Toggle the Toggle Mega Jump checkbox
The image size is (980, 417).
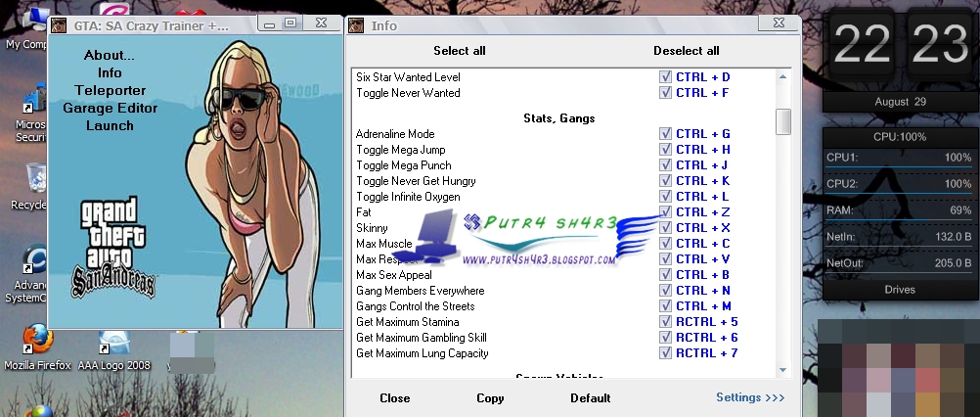pos(665,150)
